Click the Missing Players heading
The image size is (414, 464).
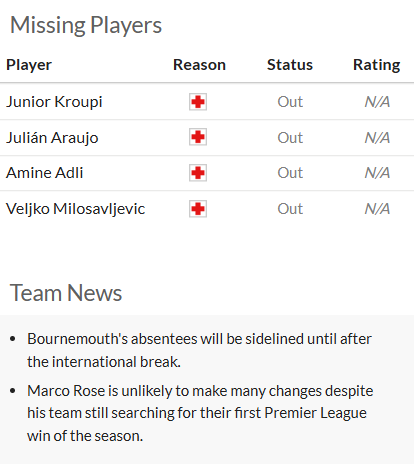[x=86, y=25]
